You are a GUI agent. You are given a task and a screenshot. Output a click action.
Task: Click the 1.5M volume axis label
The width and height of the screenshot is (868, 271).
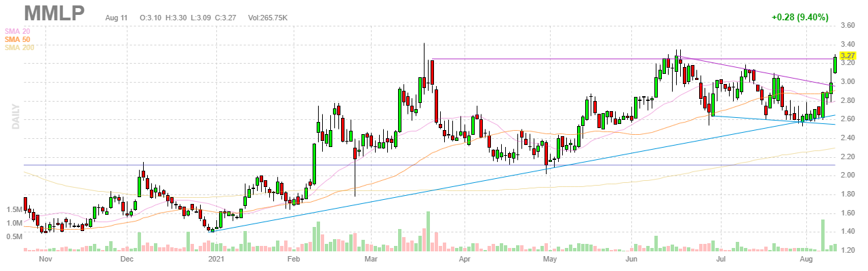[13, 210]
